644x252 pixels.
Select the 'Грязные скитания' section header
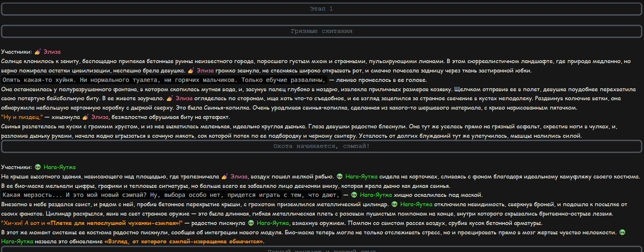[x=321, y=31]
